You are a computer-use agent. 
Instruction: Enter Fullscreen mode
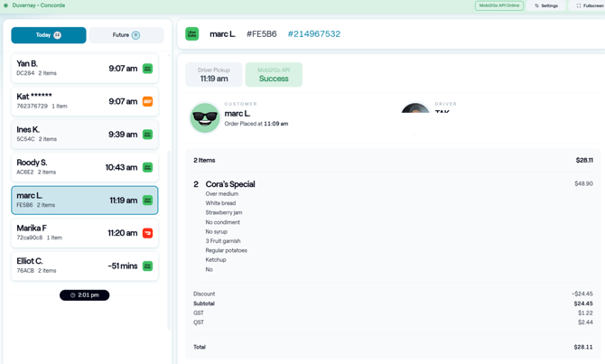[589, 5]
